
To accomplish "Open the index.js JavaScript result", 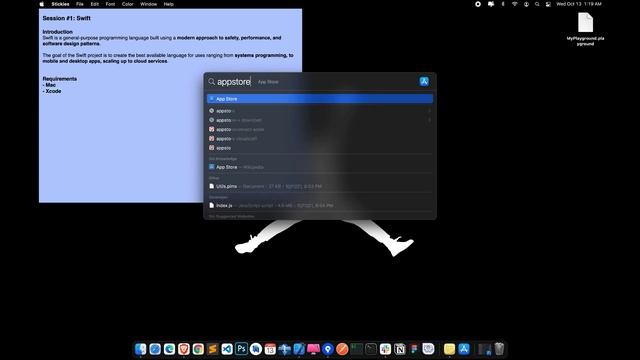I will point(320,205).
